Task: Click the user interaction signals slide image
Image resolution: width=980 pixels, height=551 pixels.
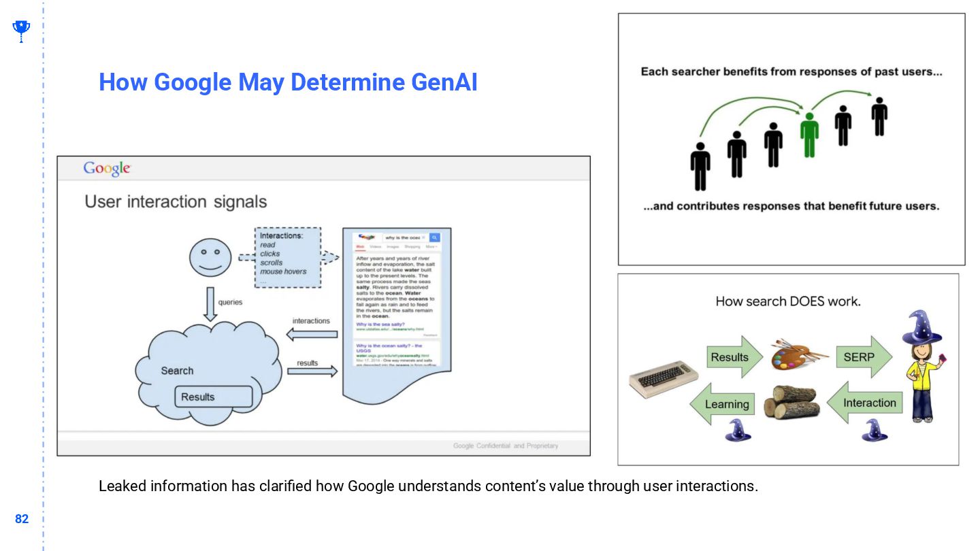Action: (324, 305)
